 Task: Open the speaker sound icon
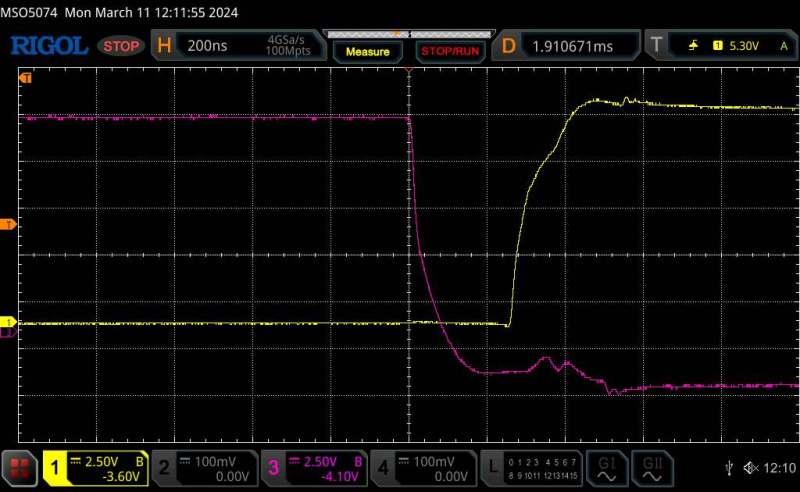pyautogui.click(x=750, y=468)
